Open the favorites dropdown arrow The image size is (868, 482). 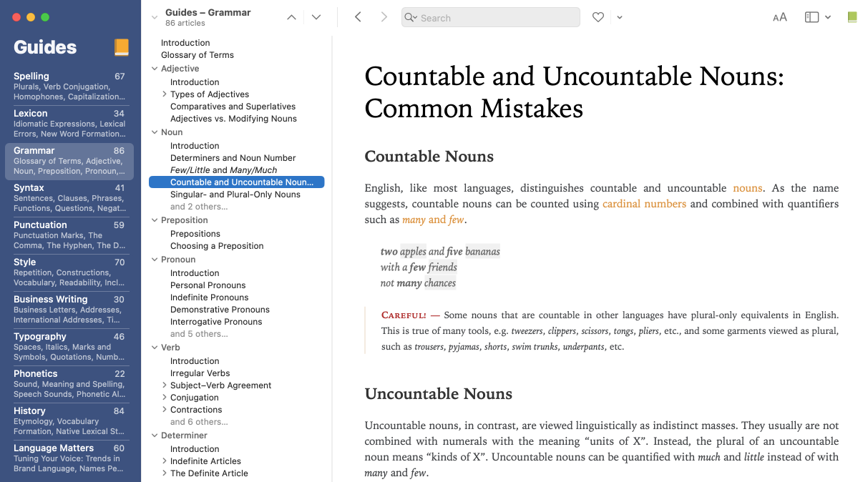tap(620, 17)
